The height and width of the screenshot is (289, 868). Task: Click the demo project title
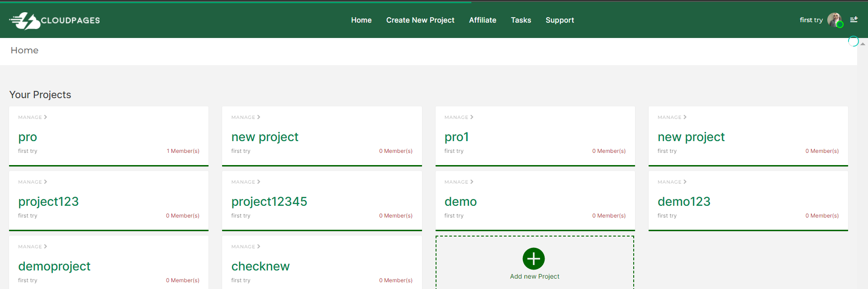coord(460,202)
